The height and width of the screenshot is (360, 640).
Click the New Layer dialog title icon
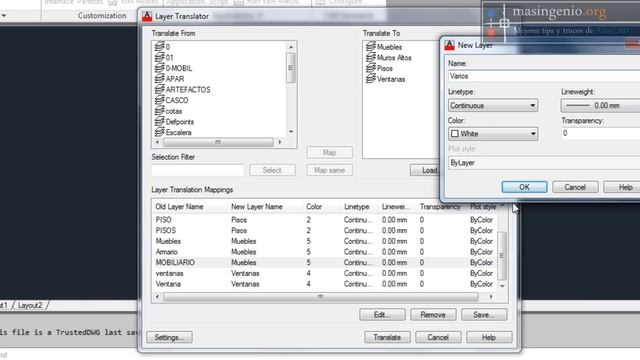[x=449, y=45]
